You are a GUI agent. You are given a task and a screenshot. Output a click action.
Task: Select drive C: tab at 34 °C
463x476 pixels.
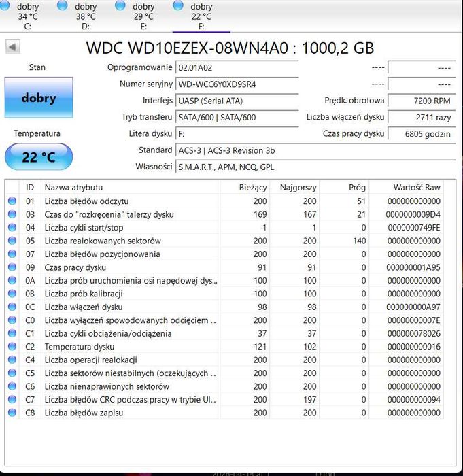click(x=22, y=16)
